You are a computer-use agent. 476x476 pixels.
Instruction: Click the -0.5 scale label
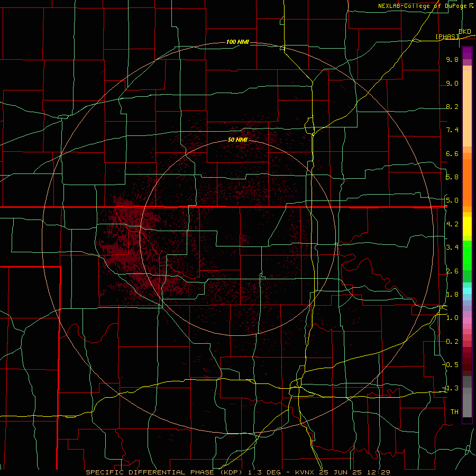click(451, 364)
